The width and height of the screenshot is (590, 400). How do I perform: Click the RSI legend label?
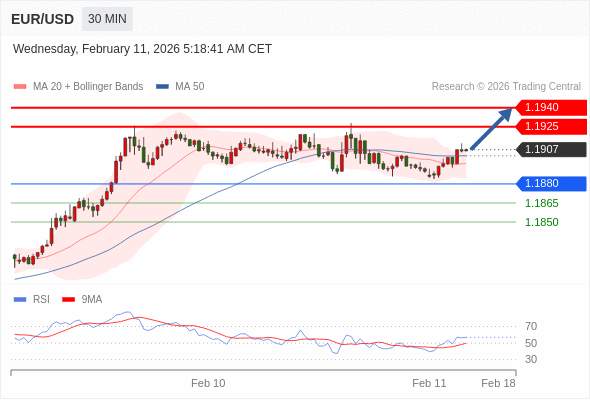tap(41, 300)
